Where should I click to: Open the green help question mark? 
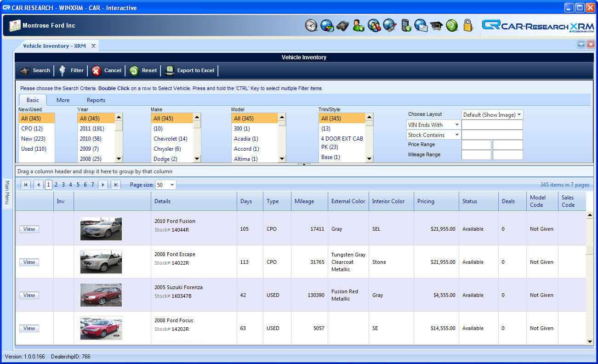(x=452, y=25)
